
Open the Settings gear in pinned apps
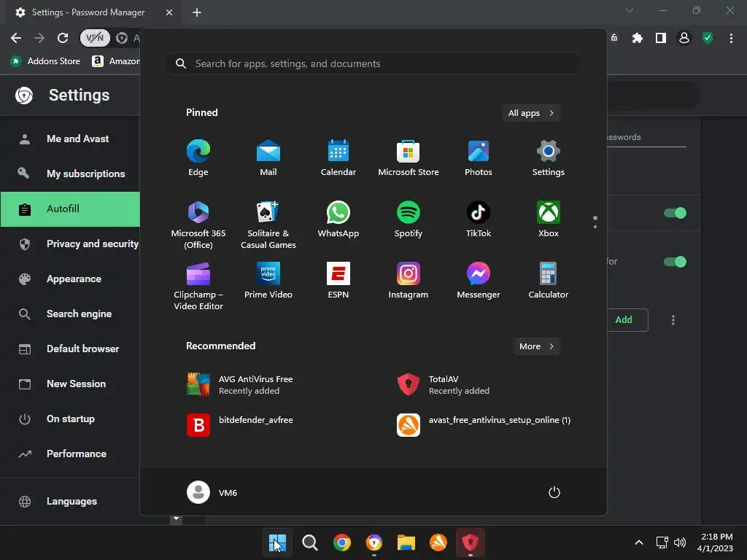coord(549,157)
